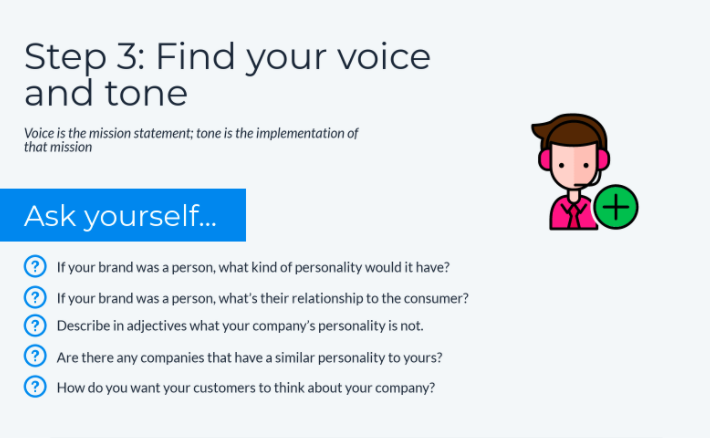
Task: Click the blue 'Ask yourself...' banner
Action: 123,215
